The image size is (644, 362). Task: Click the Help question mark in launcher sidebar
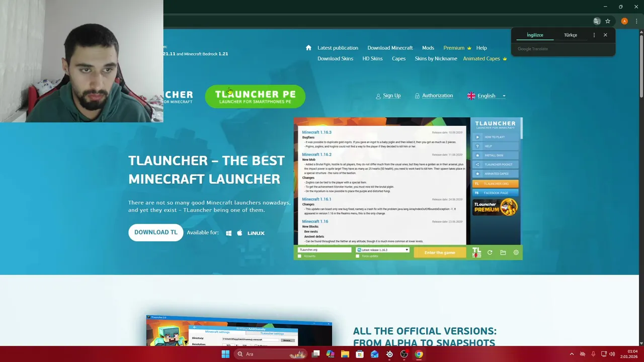[x=477, y=146]
